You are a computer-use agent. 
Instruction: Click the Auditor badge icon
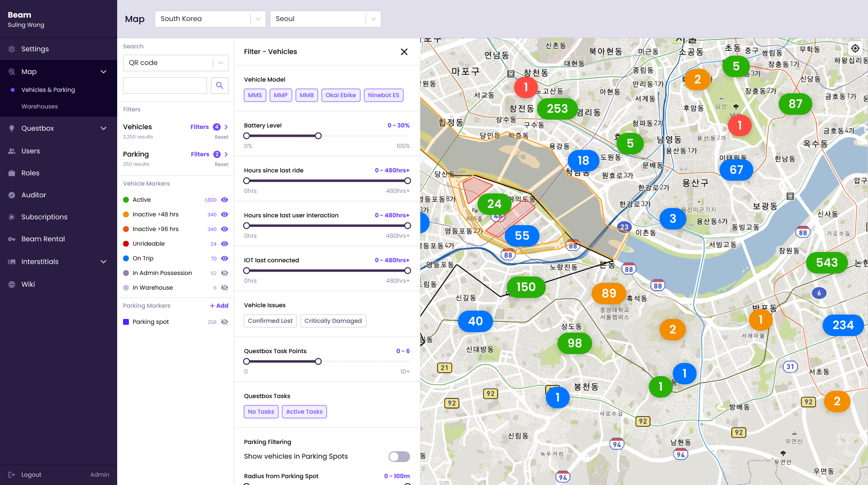pyautogui.click(x=12, y=195)
